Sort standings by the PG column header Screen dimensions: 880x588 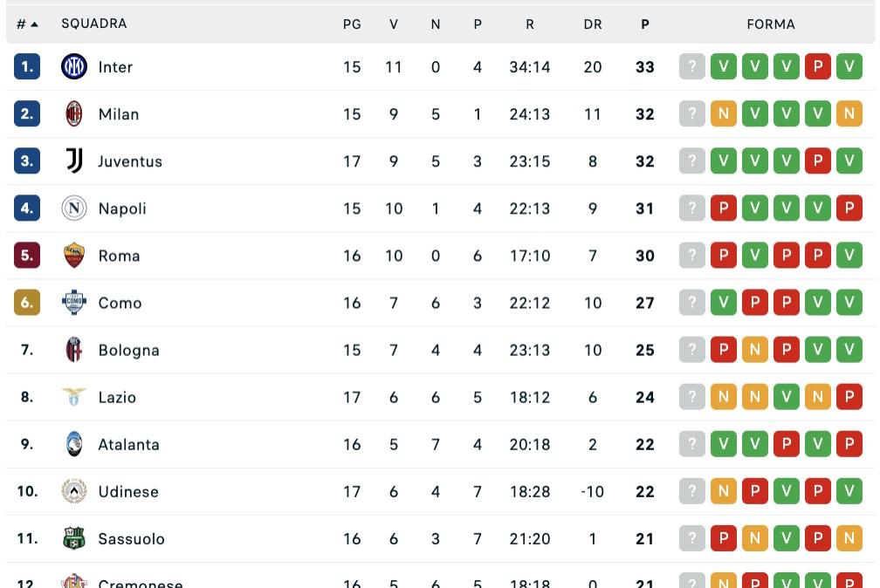pos(352,24)
